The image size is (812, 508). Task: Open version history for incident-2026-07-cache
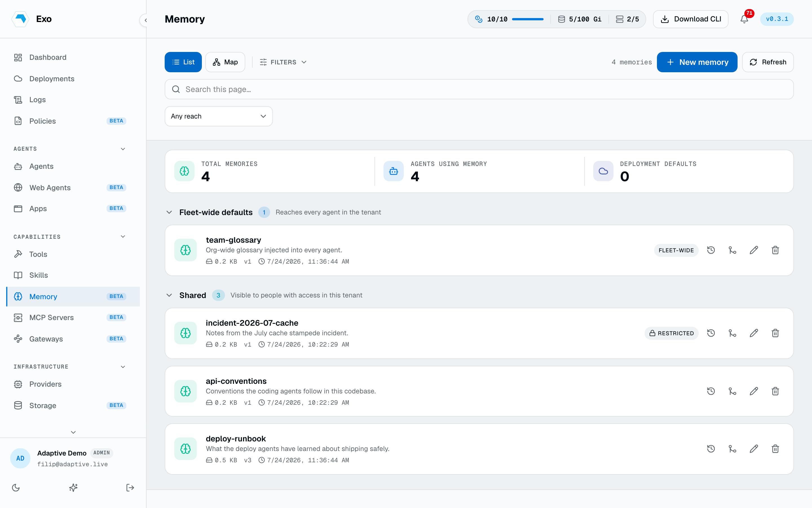711,333
